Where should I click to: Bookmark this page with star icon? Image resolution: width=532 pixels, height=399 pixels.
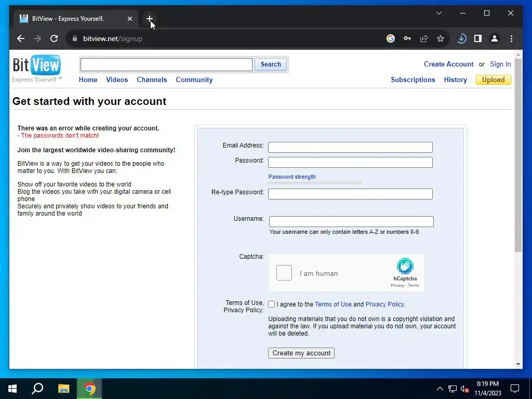tap(441, 38)
